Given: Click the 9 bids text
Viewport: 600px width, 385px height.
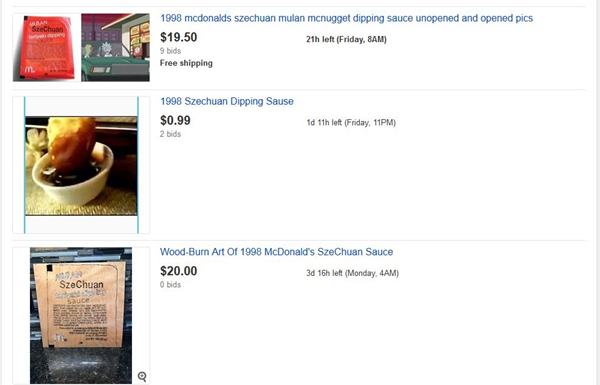Looking at the screenshot, I should tap(170, 51).
